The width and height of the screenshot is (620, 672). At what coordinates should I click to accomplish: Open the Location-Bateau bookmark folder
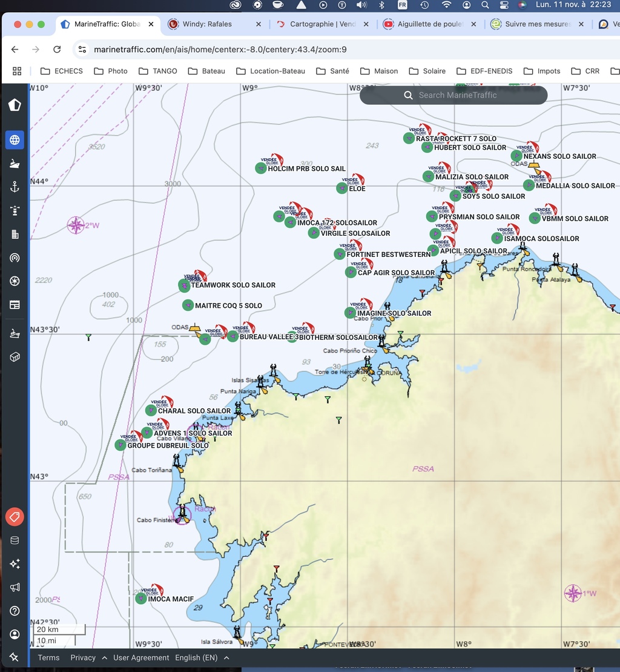click(x=271, y=71)
